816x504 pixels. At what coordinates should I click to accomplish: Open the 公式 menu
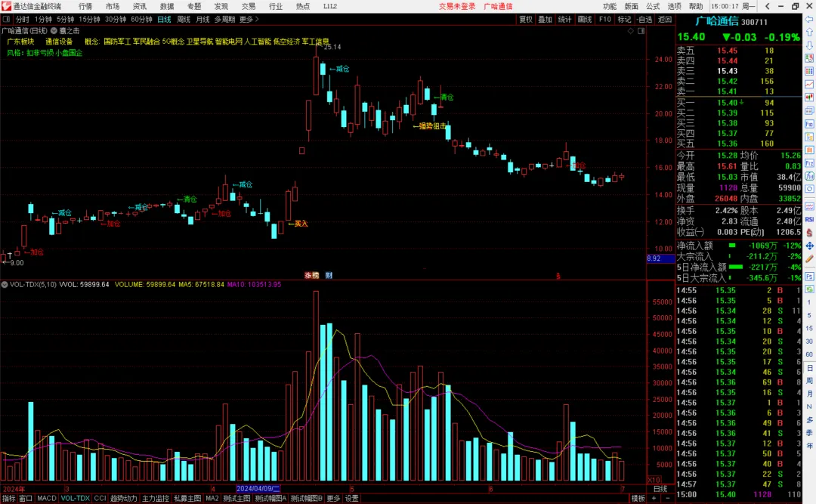653,6
